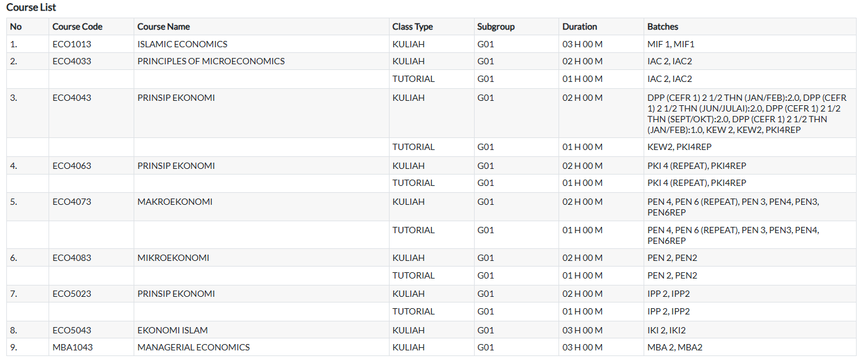
Task: Click the MANAGERIAL ECONOMICS course name
Action: coord(193,347)
